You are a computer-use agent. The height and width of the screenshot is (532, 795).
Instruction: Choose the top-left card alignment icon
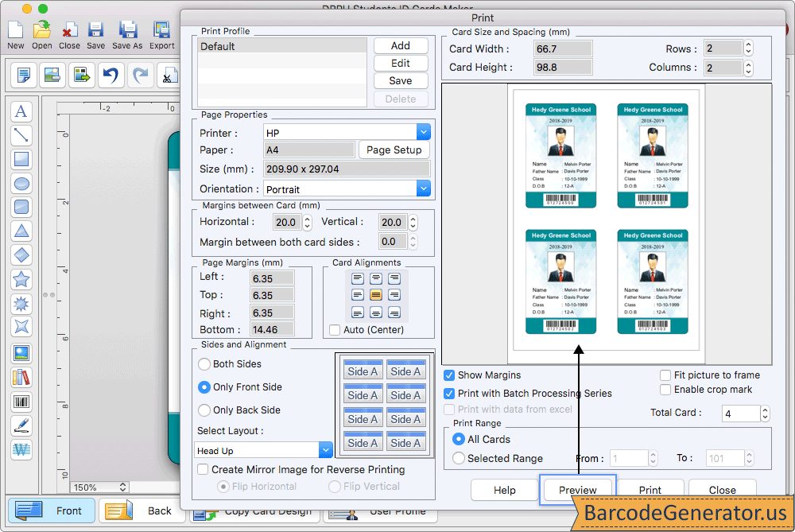pos(358,278)
